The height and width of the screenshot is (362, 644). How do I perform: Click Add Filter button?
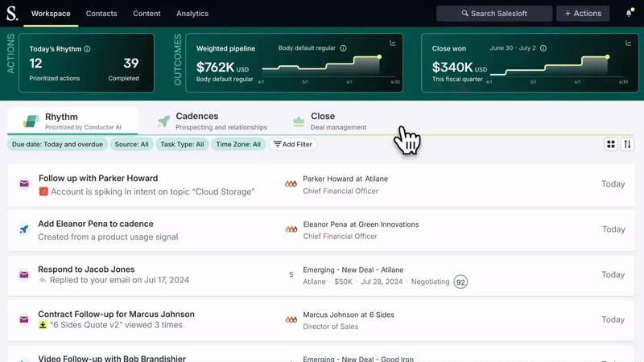293,145
